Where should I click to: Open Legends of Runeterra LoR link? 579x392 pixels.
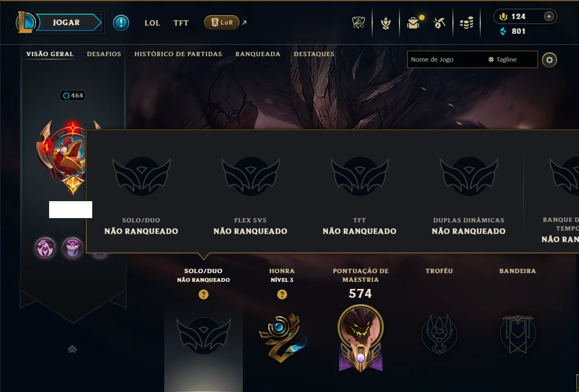(x=222, y=22)
